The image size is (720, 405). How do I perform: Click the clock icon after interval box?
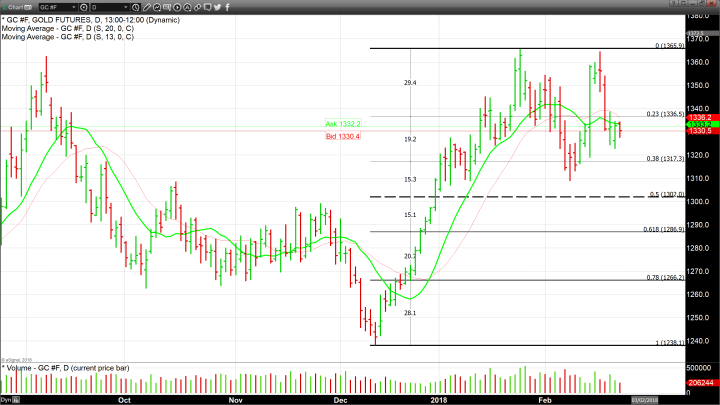tap(135, 7)
